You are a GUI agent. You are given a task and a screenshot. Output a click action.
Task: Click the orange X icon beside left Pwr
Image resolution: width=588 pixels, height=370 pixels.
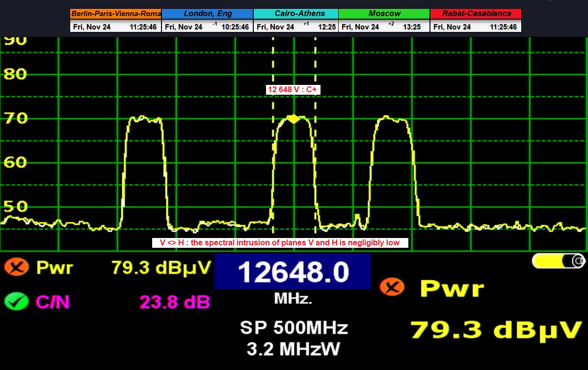pyautogui.click(x=17, y=268)
